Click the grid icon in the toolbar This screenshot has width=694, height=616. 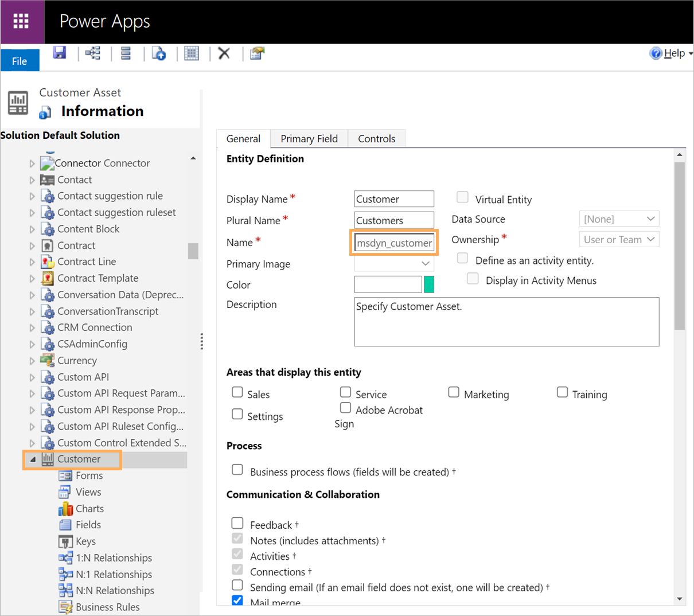click(x=192, y=53)
